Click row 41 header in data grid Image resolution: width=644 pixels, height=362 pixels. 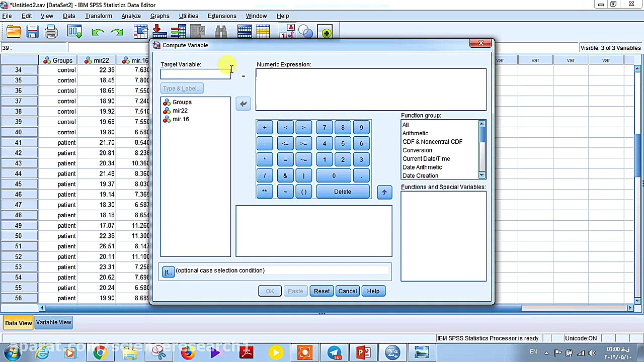(19, 143)
